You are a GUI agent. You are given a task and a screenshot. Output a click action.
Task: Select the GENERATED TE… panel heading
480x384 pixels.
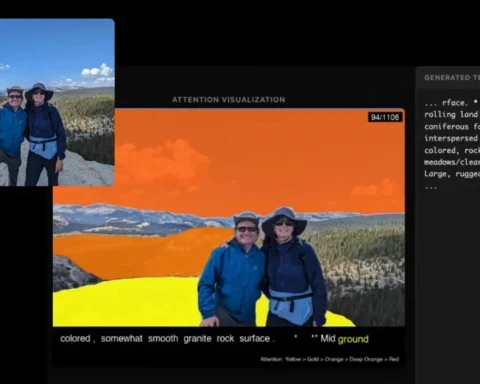(452, 78)
